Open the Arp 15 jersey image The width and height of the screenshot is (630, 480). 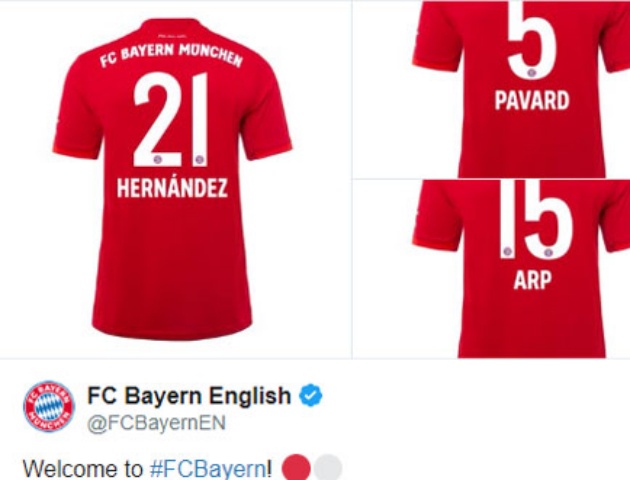(x=491, y=269)
